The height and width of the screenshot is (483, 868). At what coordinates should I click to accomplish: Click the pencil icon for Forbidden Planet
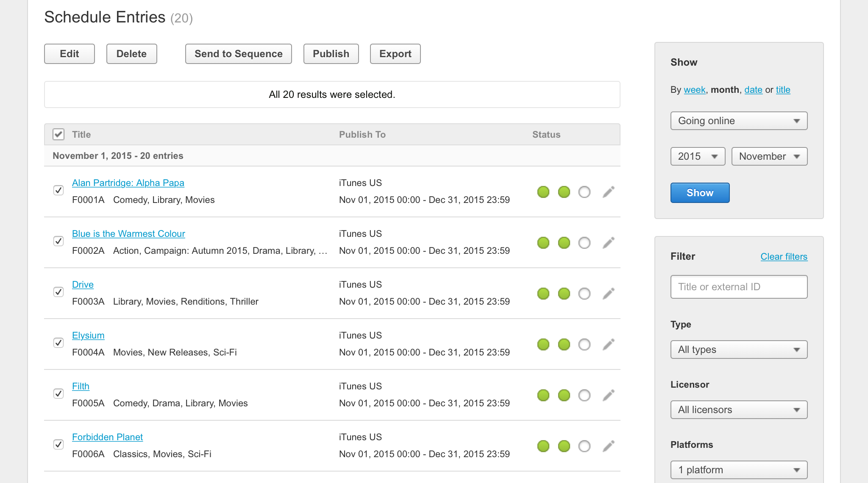tap(609, 446)
